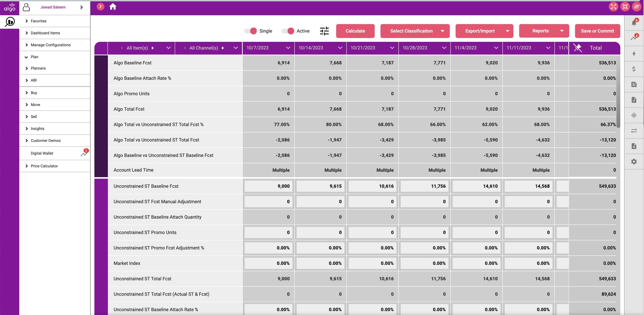Click the home icon in header
The image size is (644, 315).
coord(113,7)
